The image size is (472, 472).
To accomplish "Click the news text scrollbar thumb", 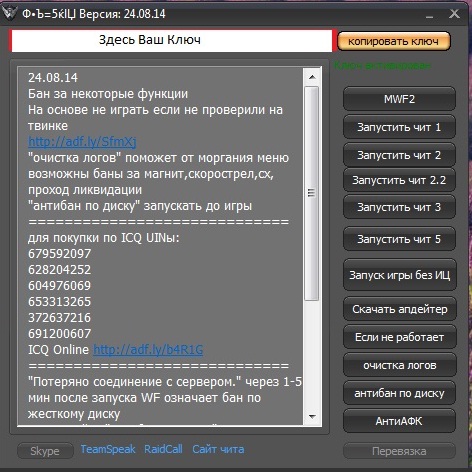I will 312,193.
